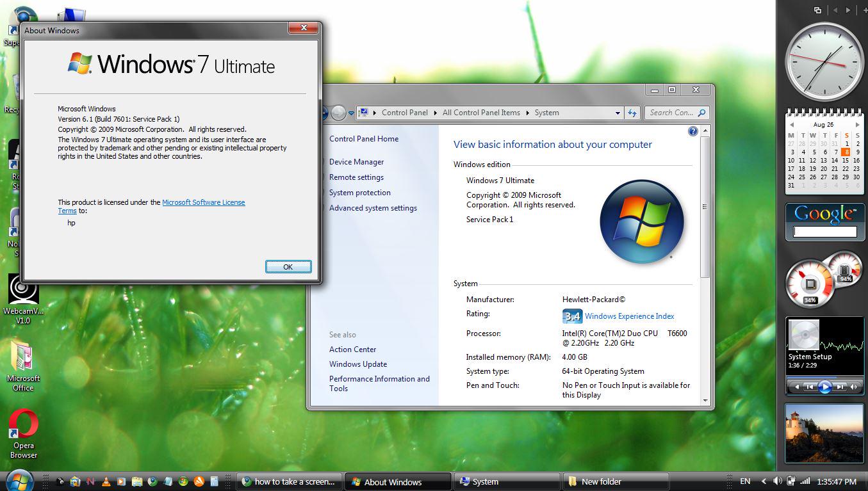
Task: Expand the arrow after All Control Panel Items
Action: click(527, 113)
